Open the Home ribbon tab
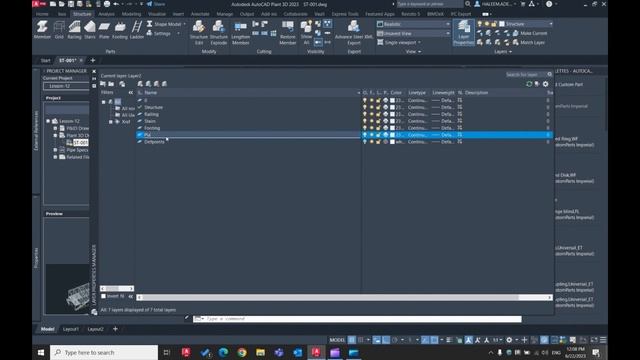The height and width of the screenshot is (360, 640). [x=42, y=14]
